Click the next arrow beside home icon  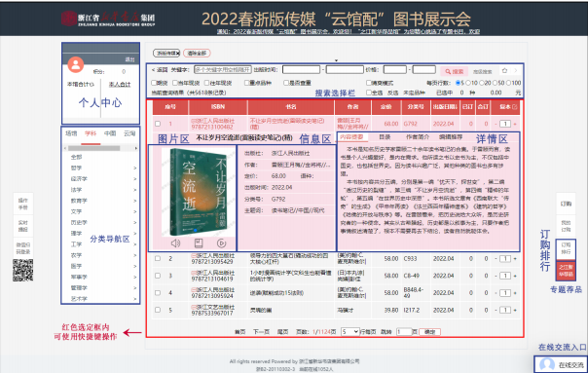click(516, 70)
